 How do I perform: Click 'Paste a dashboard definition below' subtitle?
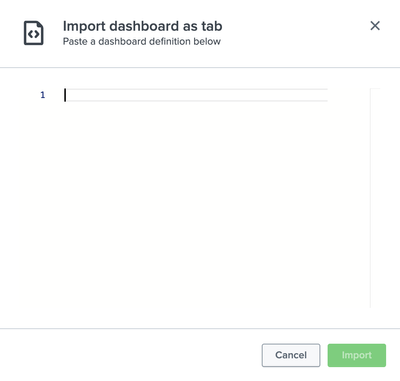click(142, 41)
